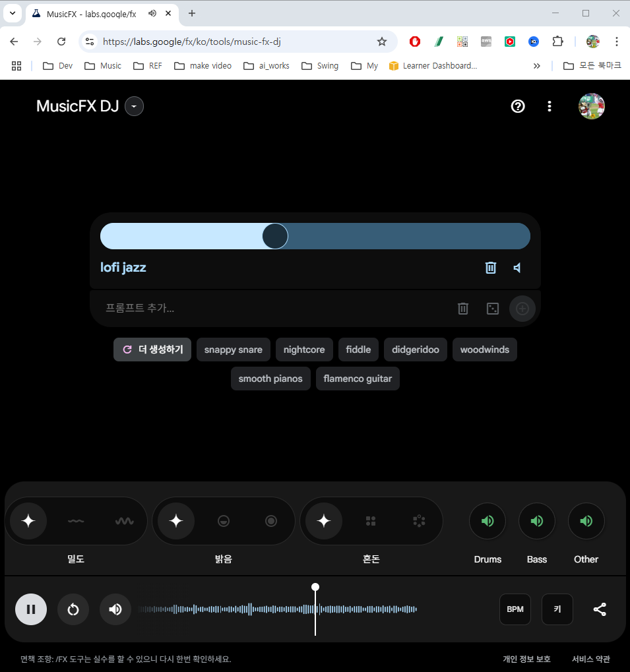Mute the lofi jazz prompt

(x=517, y=268)
